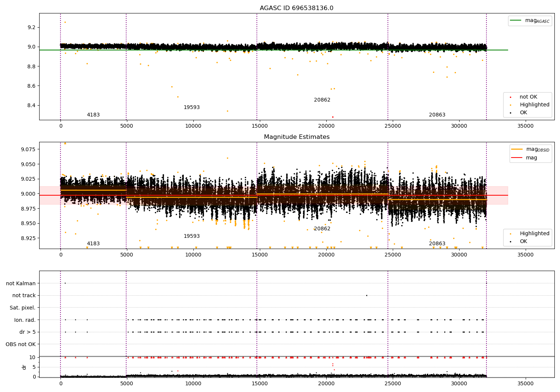
Task: Click the OBSID label 19593 in top plot
Action: click(192, 108)
